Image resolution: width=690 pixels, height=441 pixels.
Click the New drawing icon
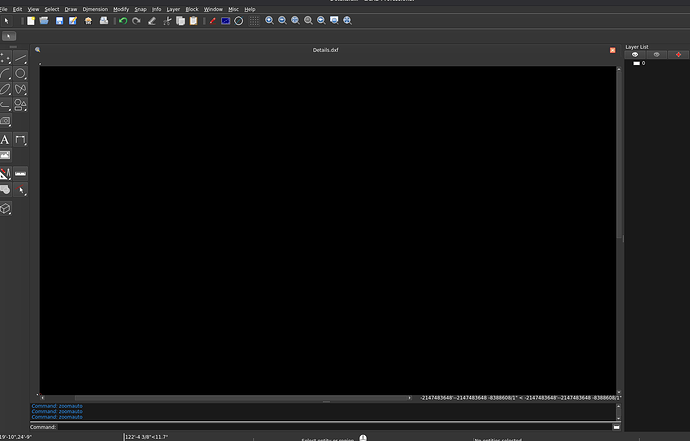point(31,21)
